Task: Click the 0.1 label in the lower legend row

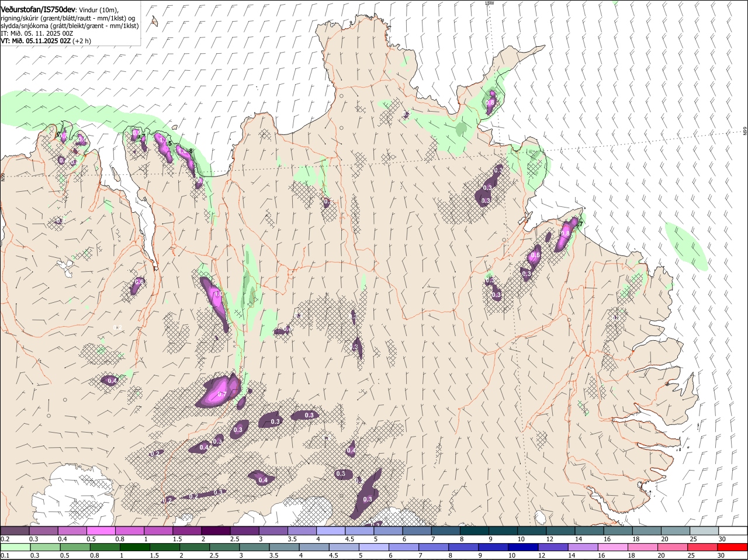Action: click(x=5, y=555)
